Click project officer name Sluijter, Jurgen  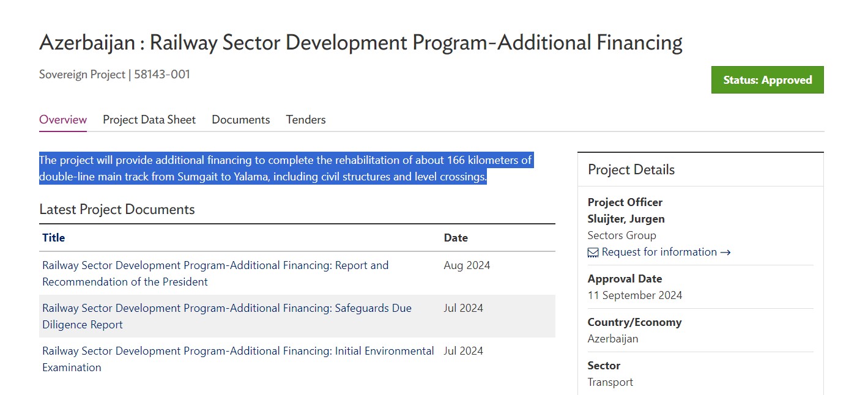pos(626,219)
